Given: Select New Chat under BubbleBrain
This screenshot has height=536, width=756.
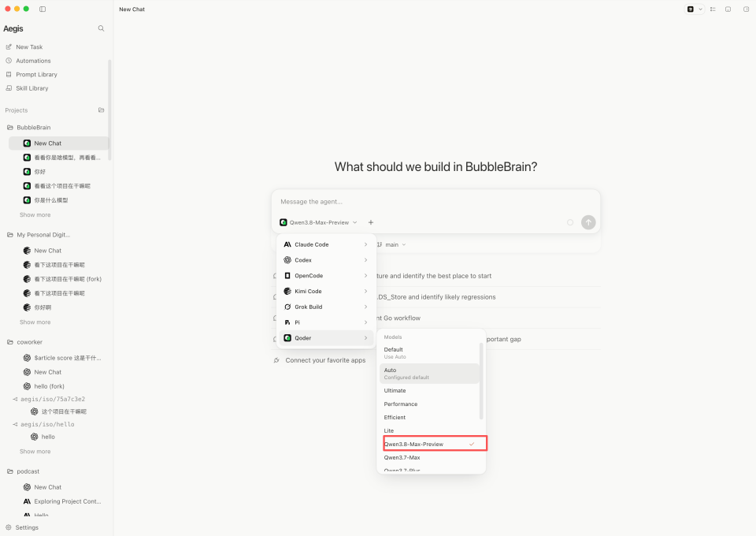Looking at the screenshot, I should click(59, 143).
